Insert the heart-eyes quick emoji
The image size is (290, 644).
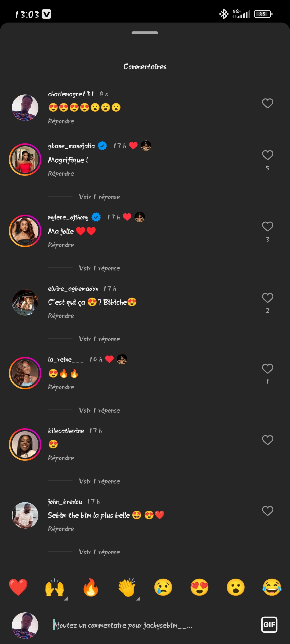point(199,587)
